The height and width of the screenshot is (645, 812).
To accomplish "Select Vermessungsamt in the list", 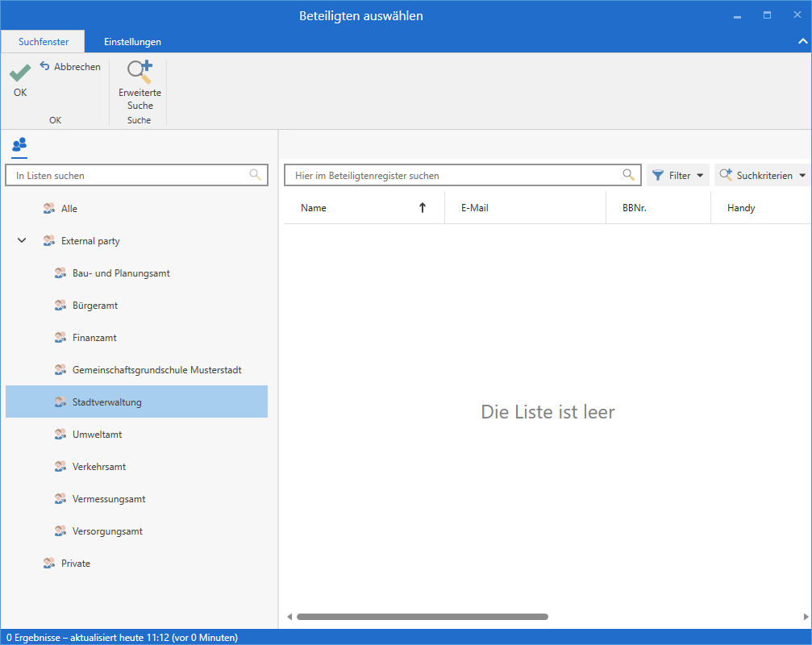I will (137, 498).
